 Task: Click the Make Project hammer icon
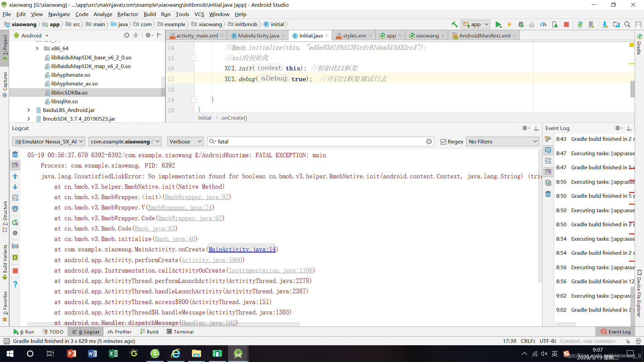point(454,24)
